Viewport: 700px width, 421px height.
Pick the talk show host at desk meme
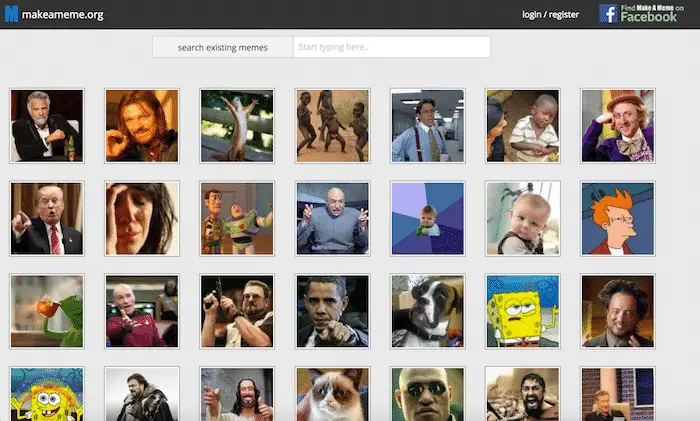pos(618,394)
